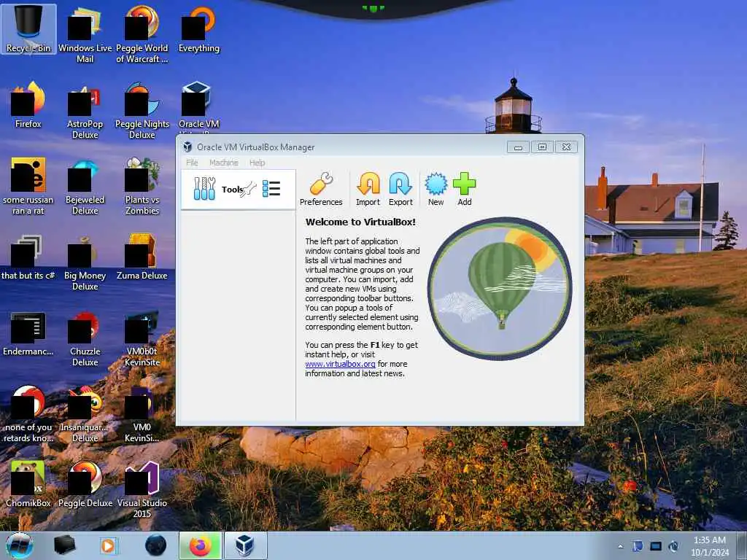Viewport: 747px width, 560px height.
Task: Select the 'some russian ran a rat' icon
Action: (28, 186)
